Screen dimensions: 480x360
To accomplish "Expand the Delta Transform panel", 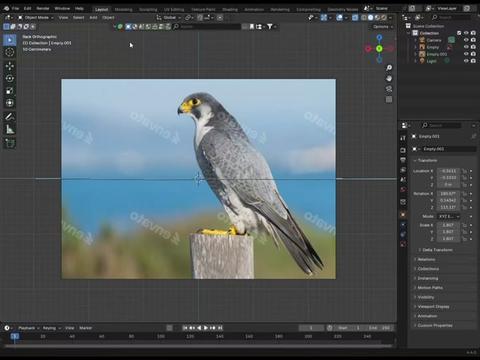I will point(436,250).
